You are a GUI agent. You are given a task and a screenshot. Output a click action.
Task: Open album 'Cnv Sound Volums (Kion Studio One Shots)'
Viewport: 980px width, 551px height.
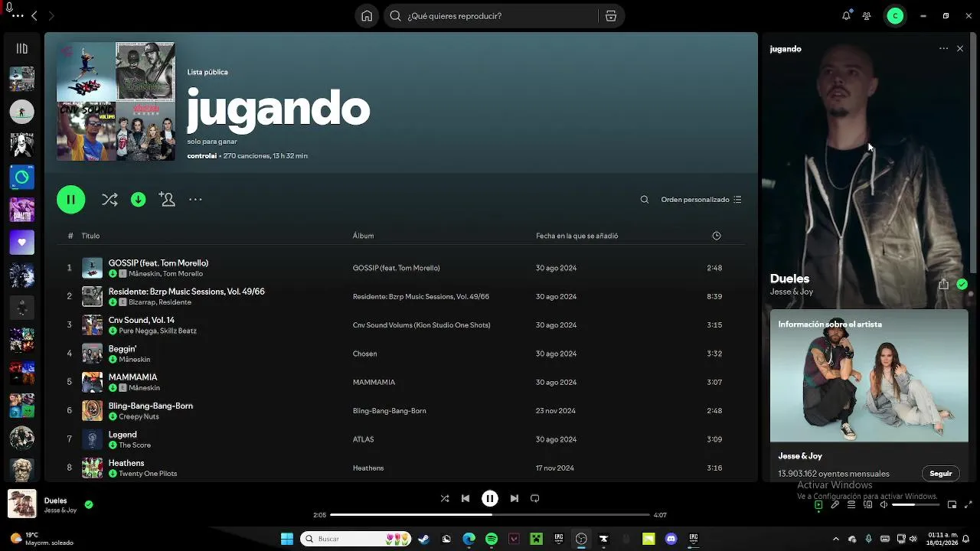[x=421, y=325]
